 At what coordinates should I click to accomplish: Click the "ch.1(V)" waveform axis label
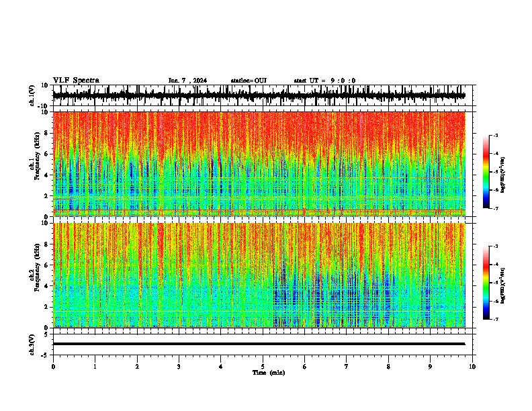coord(32,95)
